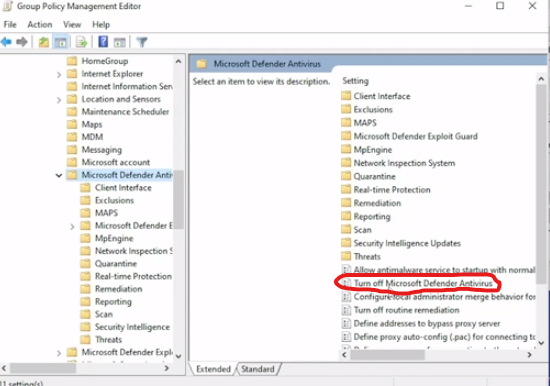Click Remediation folder icon in settings list
The height and width of the screenshot is (386, 550).
pyautogui.click(x=346, y=203)
